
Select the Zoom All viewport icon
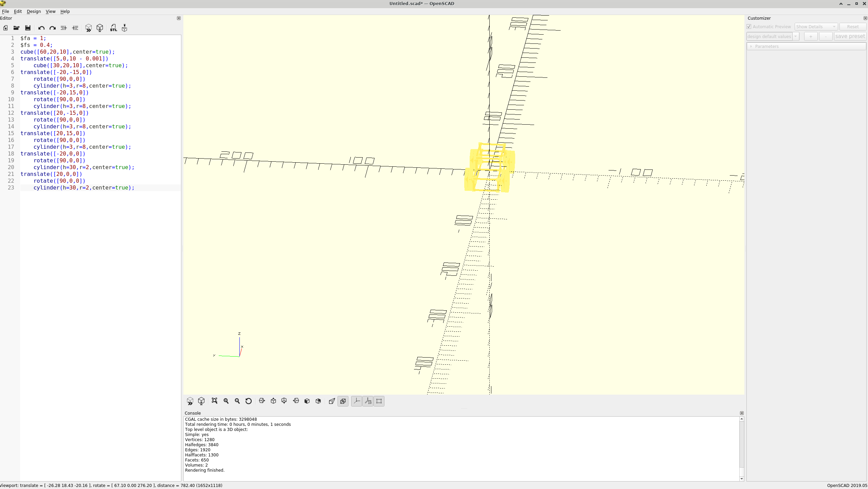[214, 401]
